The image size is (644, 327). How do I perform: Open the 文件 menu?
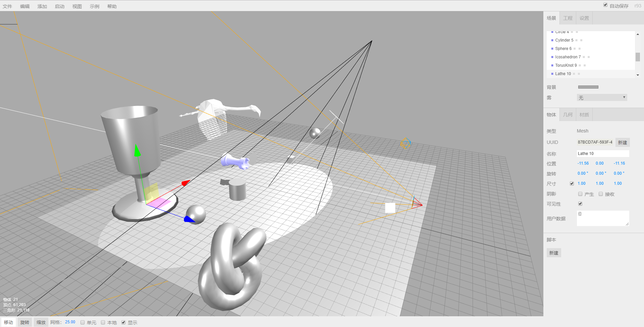click(7, 6)
